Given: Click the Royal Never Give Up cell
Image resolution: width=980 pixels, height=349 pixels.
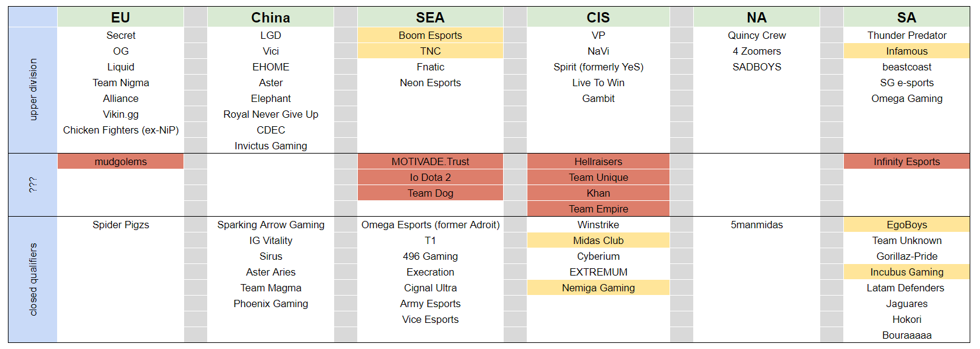Looking at the screenshot, I should point(270,114).
